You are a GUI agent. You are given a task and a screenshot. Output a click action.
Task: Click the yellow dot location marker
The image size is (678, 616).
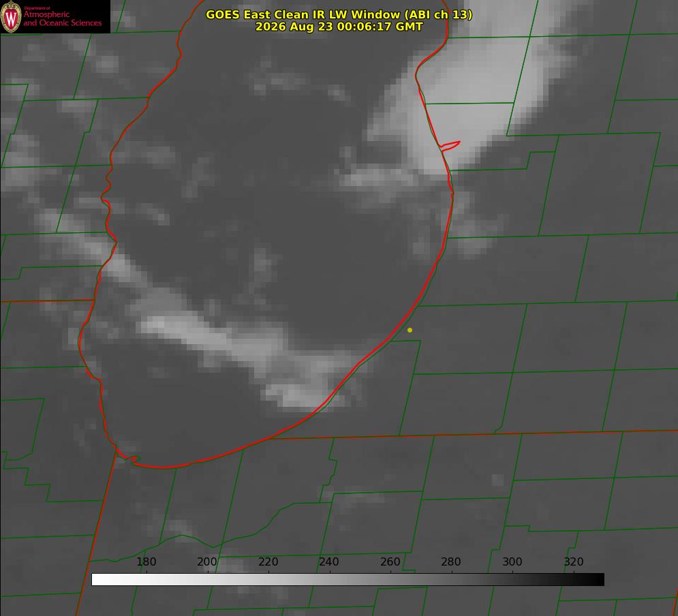click(x=410, y=330)
